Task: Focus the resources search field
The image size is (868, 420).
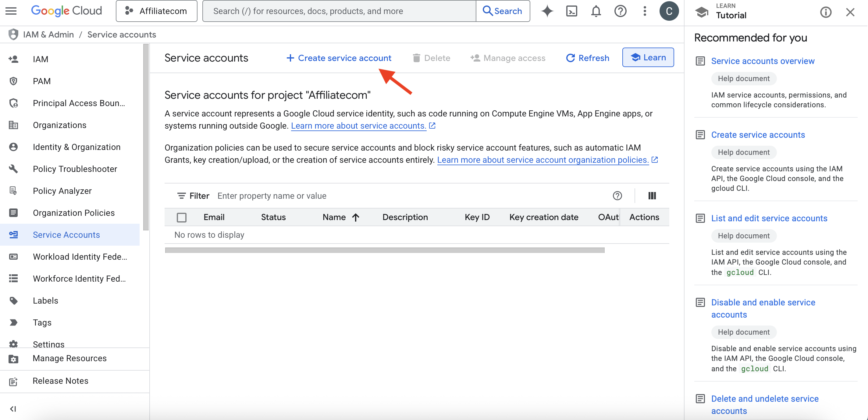Action: 339,11
